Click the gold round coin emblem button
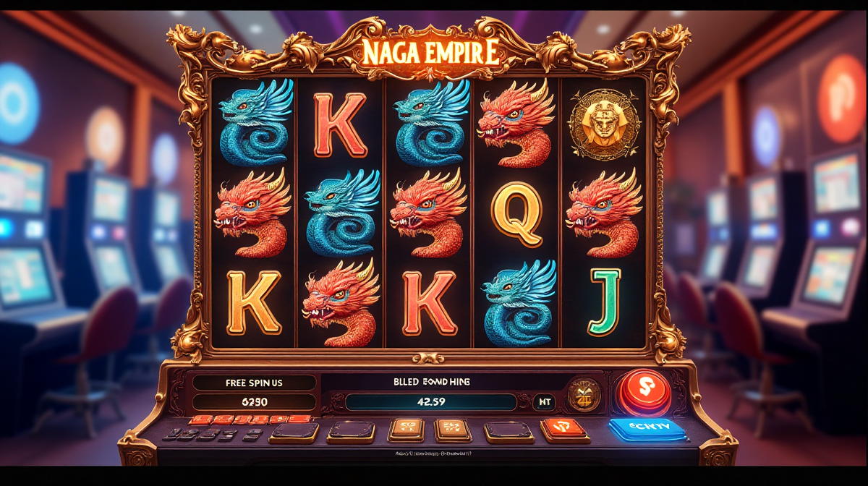This screenshot has height=486, width=868. click(x=584, y=395)
